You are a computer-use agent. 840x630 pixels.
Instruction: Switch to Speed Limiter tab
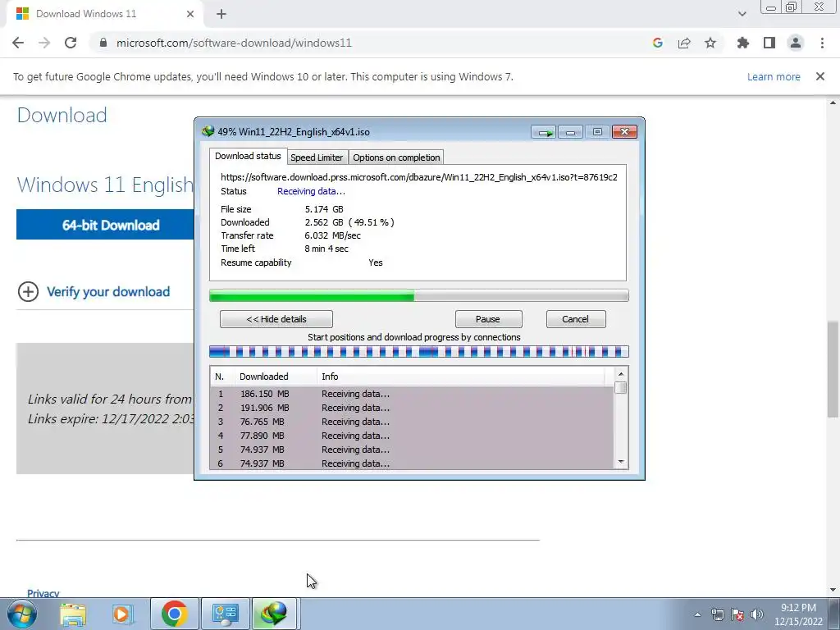pos(317,157)
